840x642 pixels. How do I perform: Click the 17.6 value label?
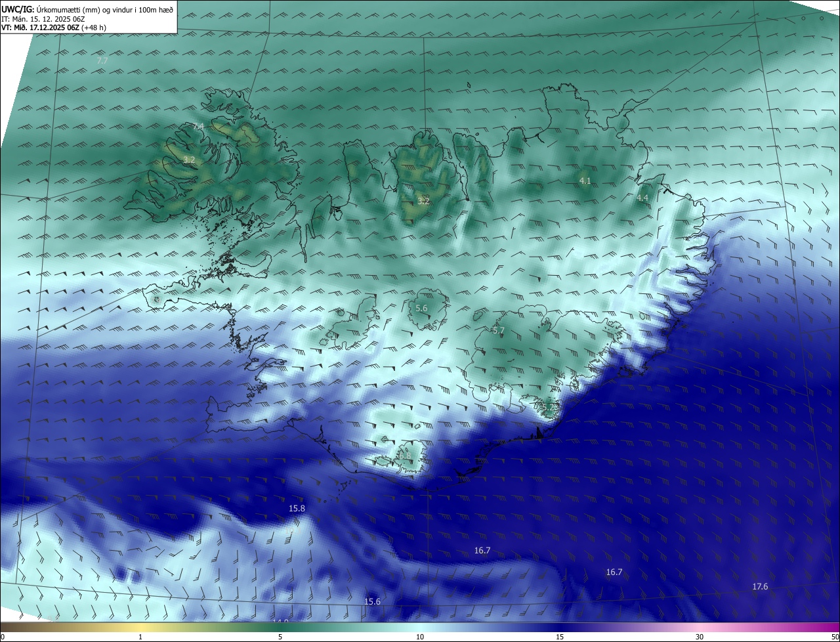760,586
